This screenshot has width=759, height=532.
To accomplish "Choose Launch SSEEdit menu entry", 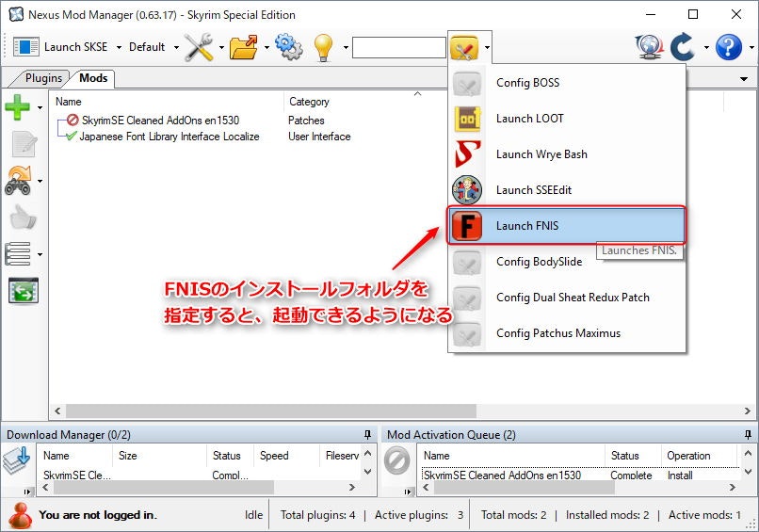I will point(566,190).
